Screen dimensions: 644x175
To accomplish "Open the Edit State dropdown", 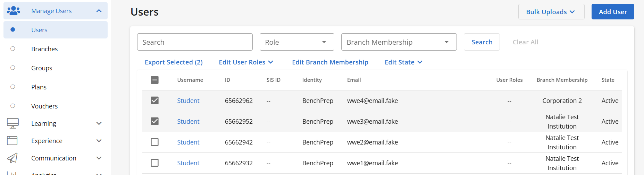I will click(404, 62).
